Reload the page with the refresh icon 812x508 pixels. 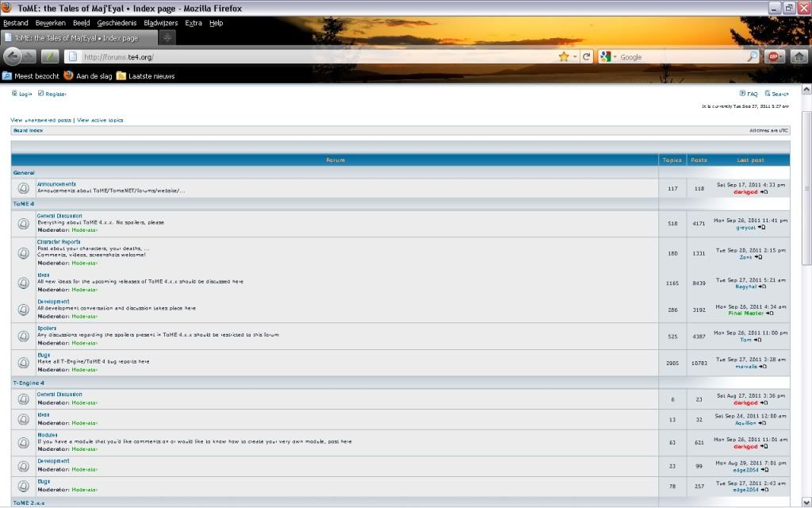coord(586,56)
